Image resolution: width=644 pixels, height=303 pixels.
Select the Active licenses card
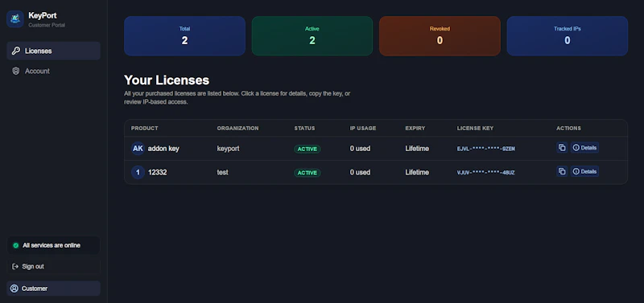click(312, 36)
